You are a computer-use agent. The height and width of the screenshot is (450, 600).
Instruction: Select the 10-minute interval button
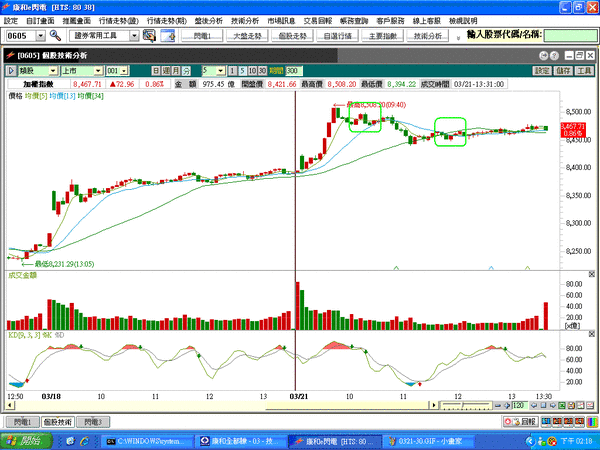[x=252, y=71]
